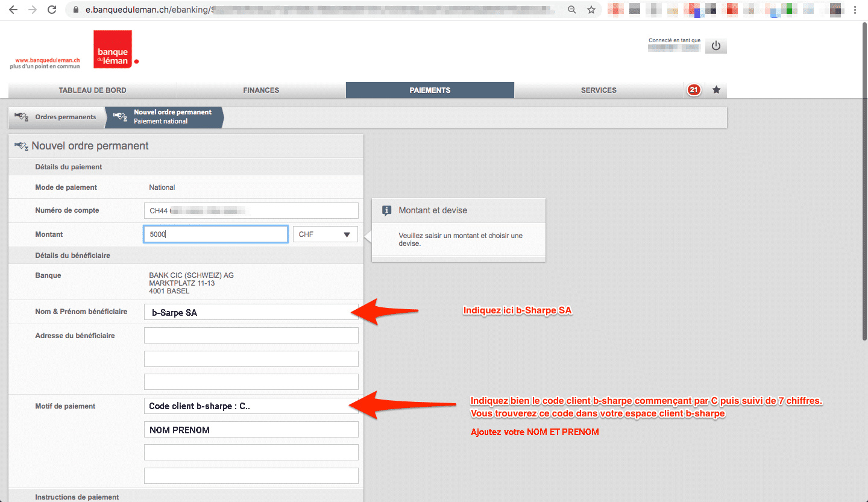Click first Adresse du bénéficiaire field
This screenshot has width=868, height=502.
pyautogui.click(x=251, y=335)
